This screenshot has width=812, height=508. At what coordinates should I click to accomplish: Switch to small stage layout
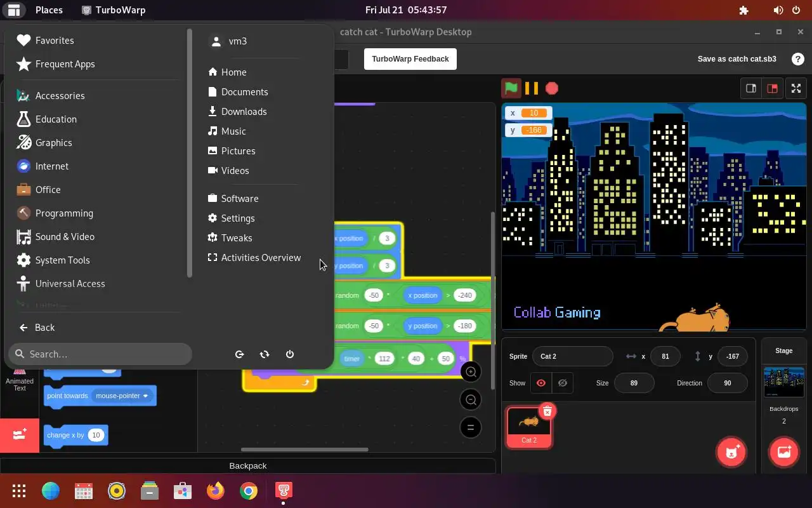point(751,88)
